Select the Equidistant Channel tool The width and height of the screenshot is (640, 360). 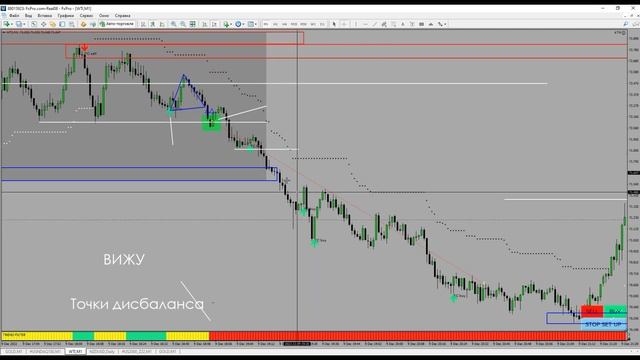[384, 24]
